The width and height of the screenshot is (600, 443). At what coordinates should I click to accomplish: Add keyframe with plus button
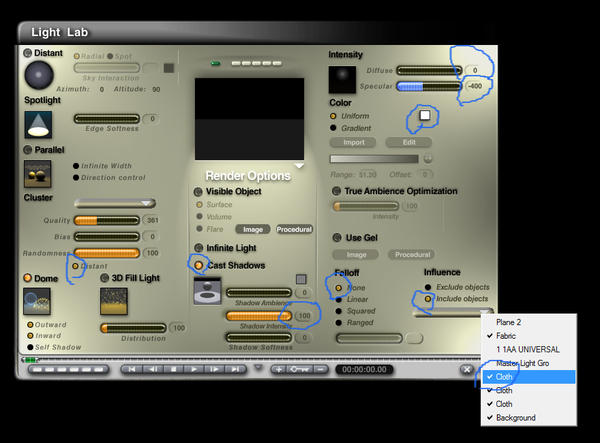[x=279, y=369]
